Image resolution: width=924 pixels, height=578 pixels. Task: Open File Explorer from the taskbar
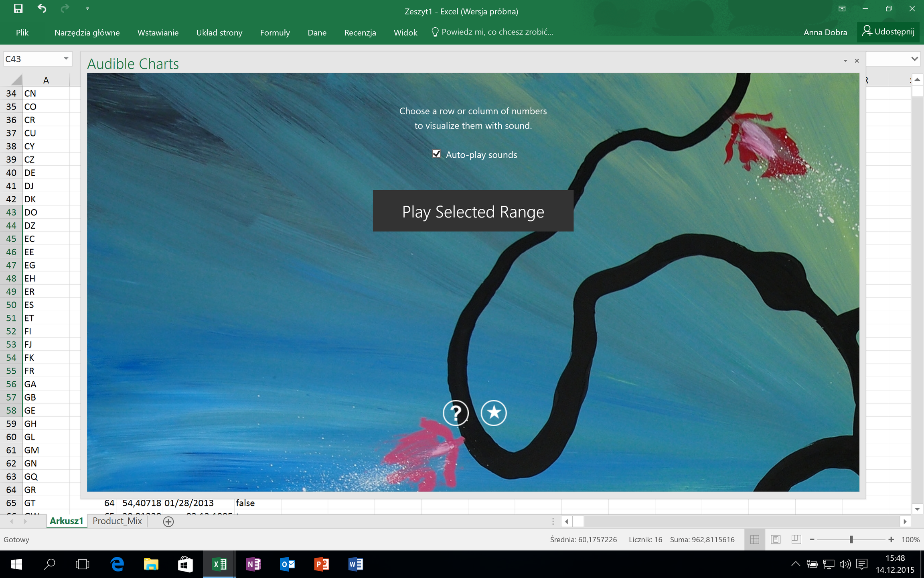[151, 564]
